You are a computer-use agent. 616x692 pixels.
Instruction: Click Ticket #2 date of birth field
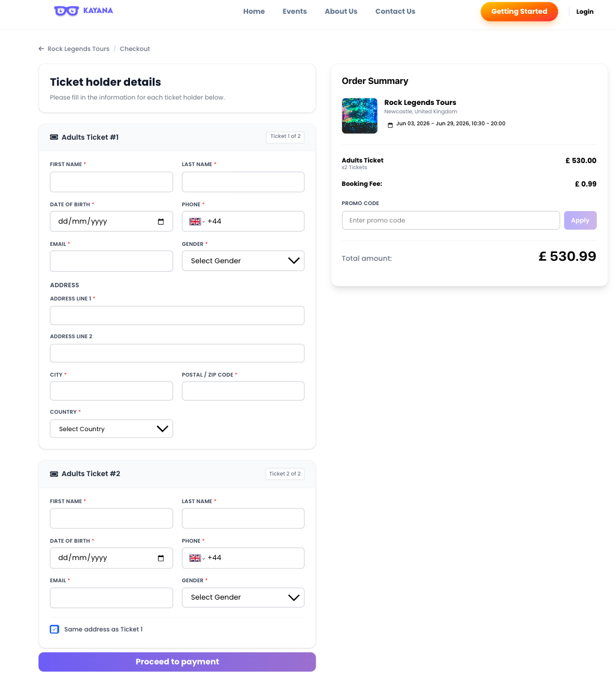111,558
